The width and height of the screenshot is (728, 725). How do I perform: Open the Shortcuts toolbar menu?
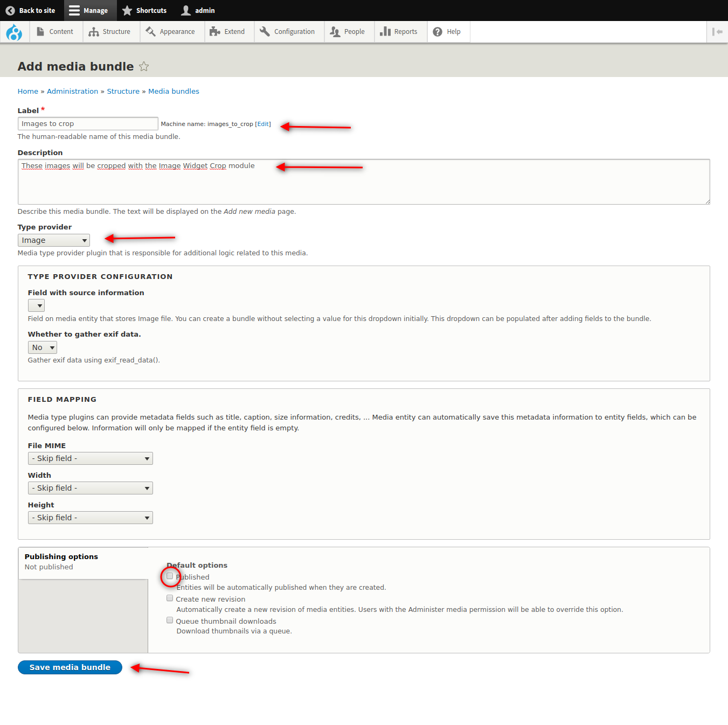click(144, 10)
